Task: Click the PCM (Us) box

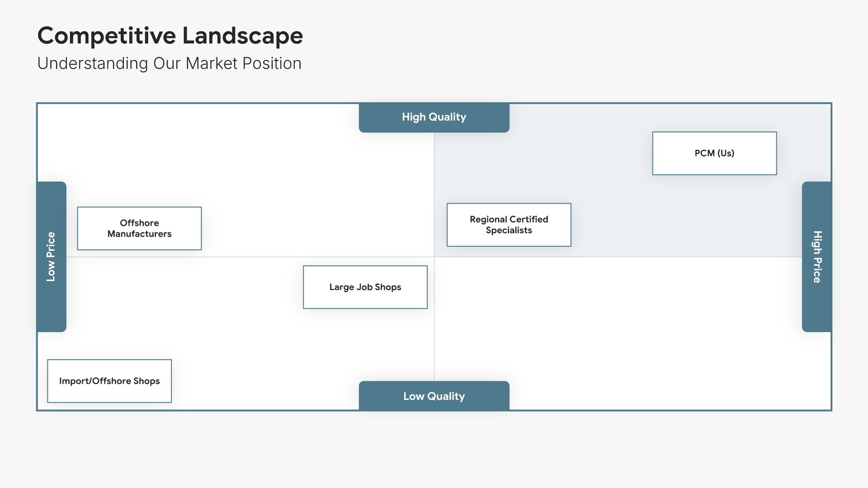Action: point(714,153)
